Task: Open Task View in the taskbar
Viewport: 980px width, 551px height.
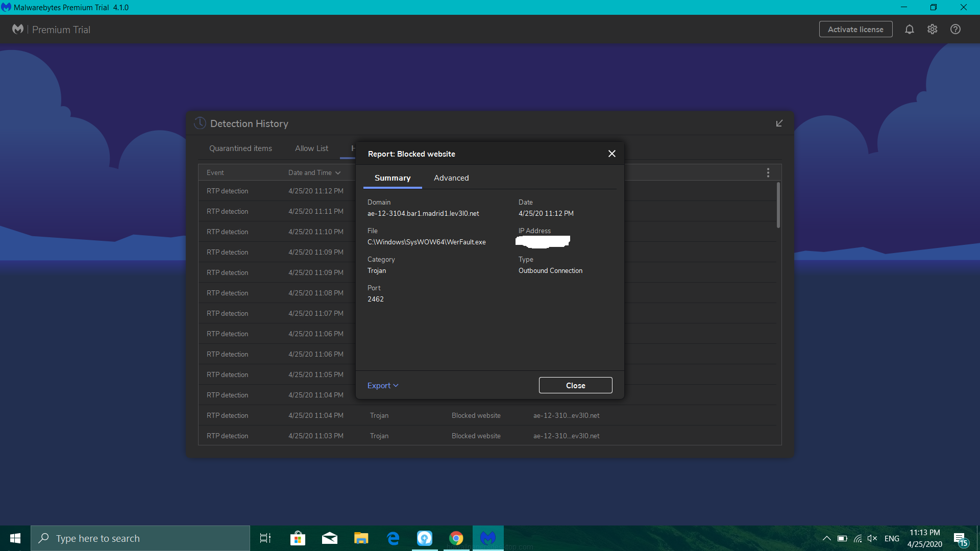Action: click(265, 538)
